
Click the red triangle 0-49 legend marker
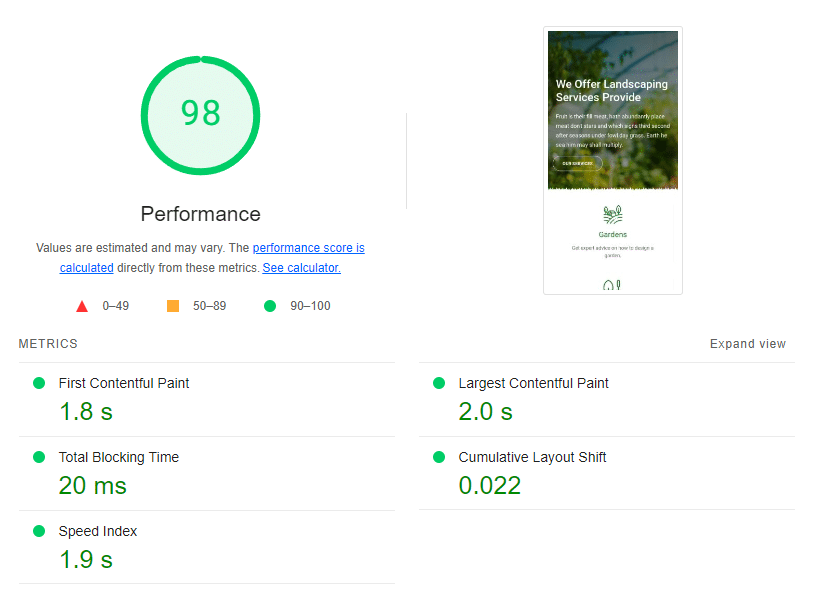coord(82,305)
